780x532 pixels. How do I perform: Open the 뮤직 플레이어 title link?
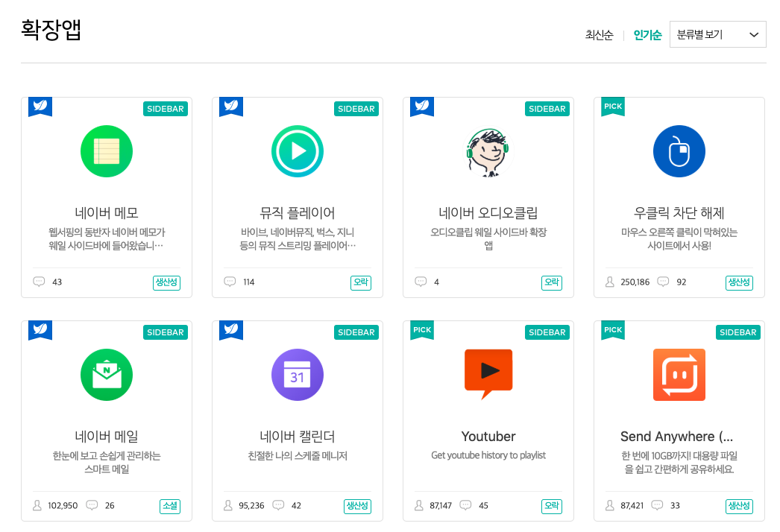click(x=298, y=213)
